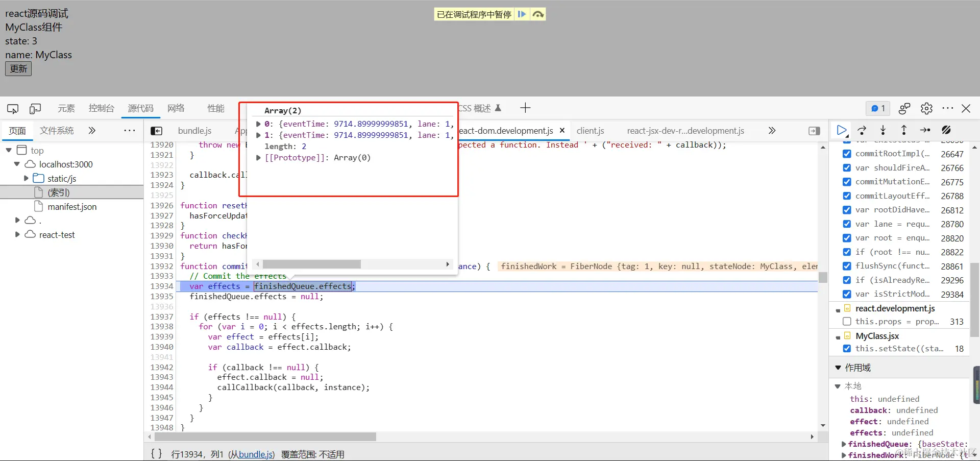Click the Step icon in debugger toolbar

pyautogui.click(x=925, y=130)
